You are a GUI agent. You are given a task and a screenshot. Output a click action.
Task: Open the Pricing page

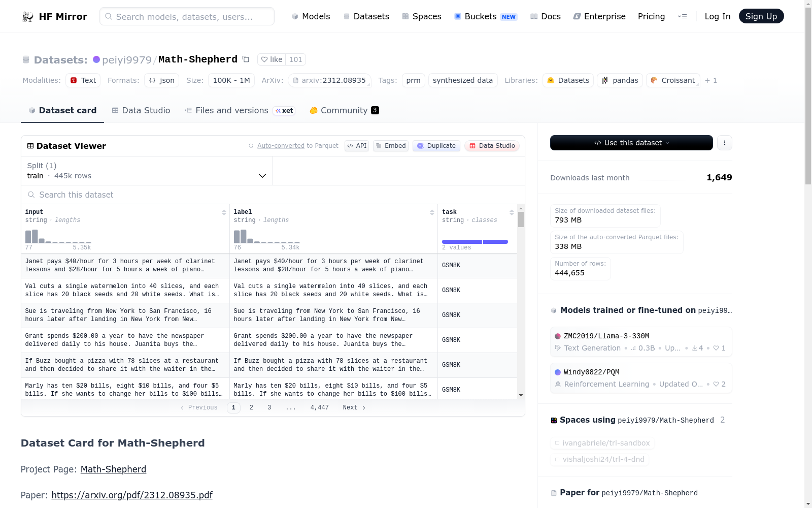click(651, 16)
